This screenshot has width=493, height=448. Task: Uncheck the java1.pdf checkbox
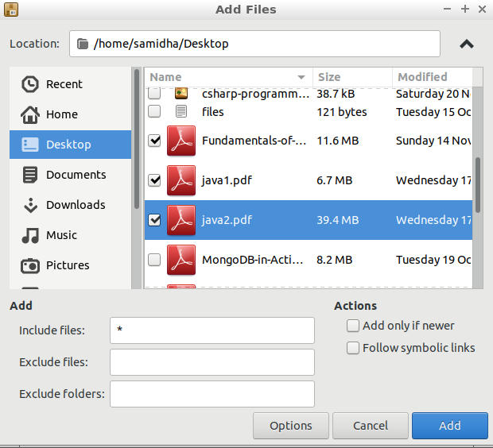[154, 180]
